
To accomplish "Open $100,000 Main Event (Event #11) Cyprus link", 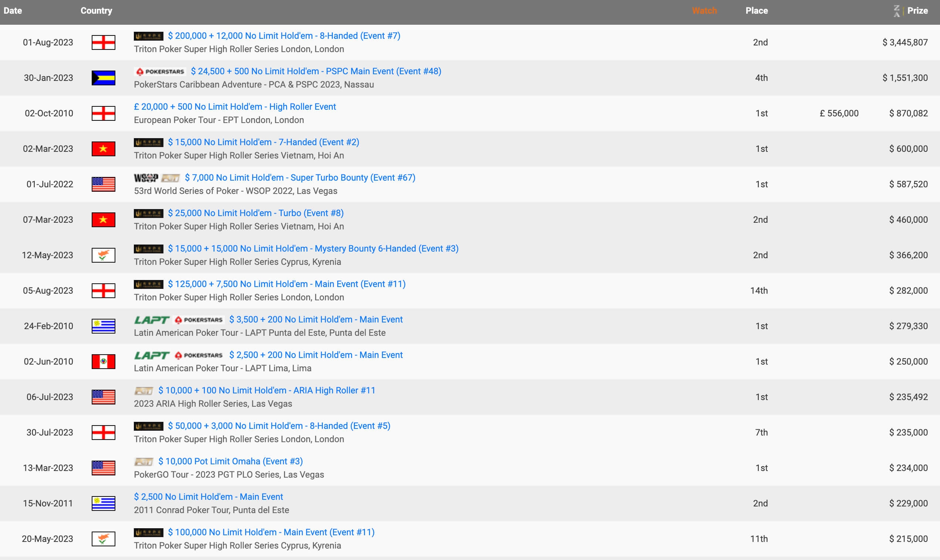I will coord(271,532).
